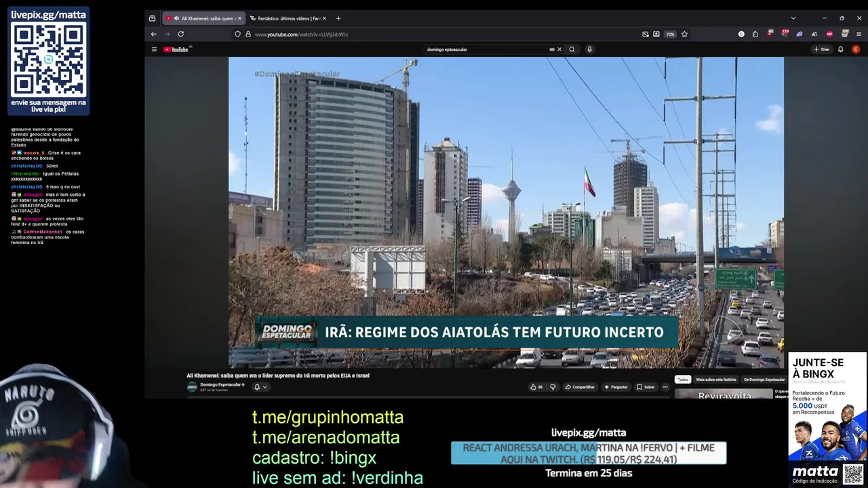Image resolution: width=868 pixels, height=488 pixels.
Task: Open more actions three-dots menu
Action: 665,387
